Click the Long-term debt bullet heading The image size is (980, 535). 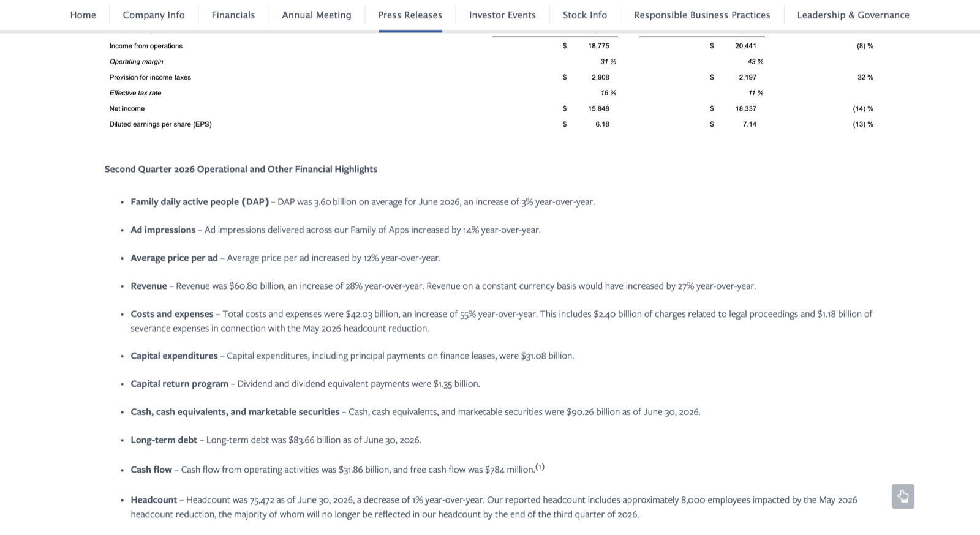pyautogui.click(x=164, y=440)
